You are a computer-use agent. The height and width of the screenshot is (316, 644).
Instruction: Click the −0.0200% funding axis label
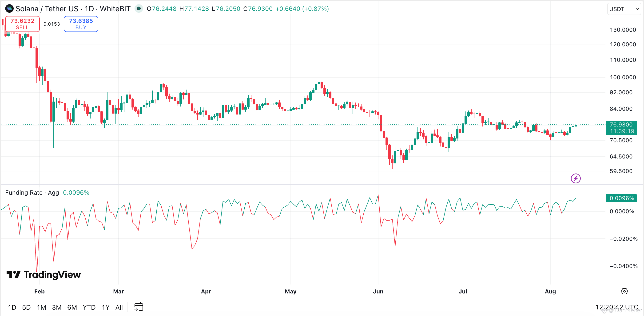pyautogui.click(x=624, y=239)
